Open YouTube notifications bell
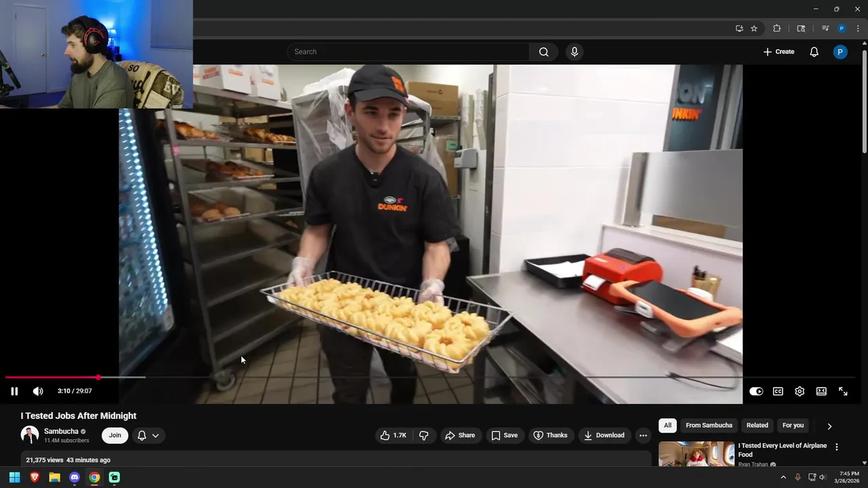 (814, 52)
